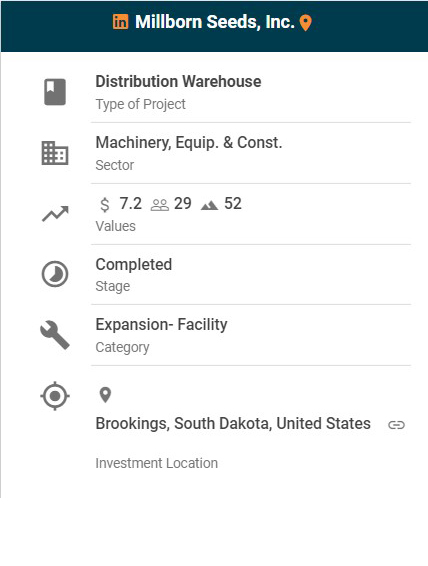Click the mountain icon next to 52

[x=209, y=205]
